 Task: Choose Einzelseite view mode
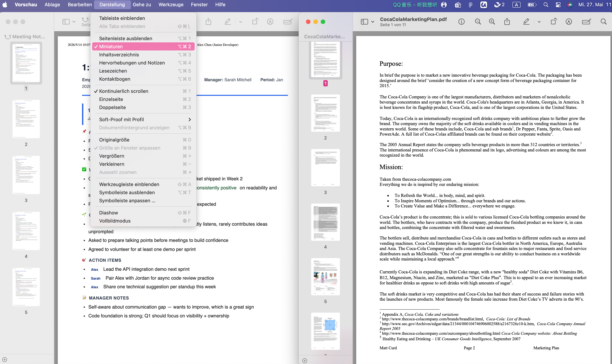pyautogui.click(x=143, y=99)
